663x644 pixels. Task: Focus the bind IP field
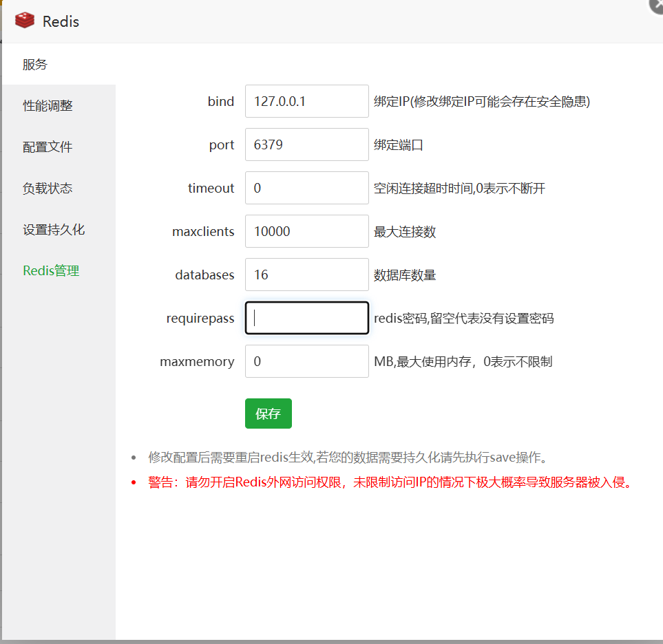tap(307, 101)
